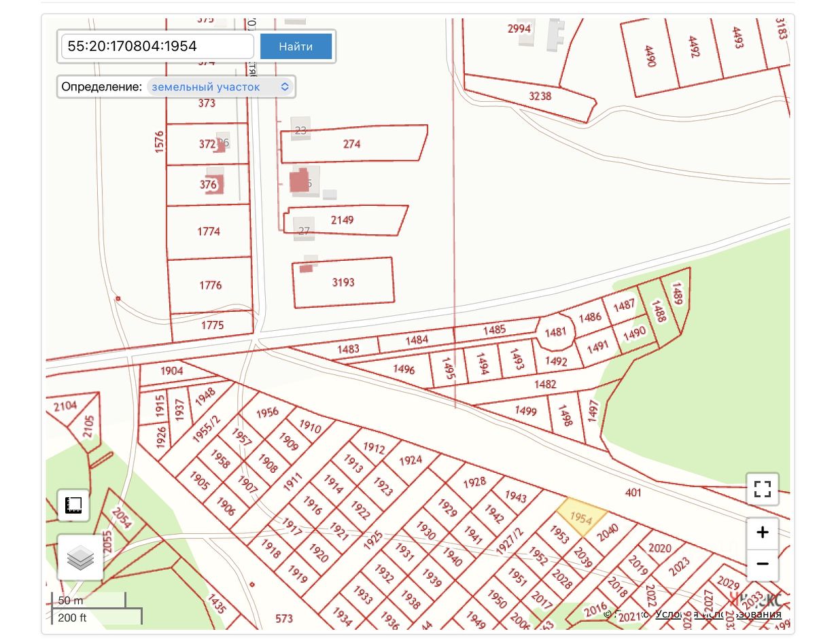This screenshot has width=836, height=644.
Task: Select parcel 1576 label
Action: [x=160, y=143]
